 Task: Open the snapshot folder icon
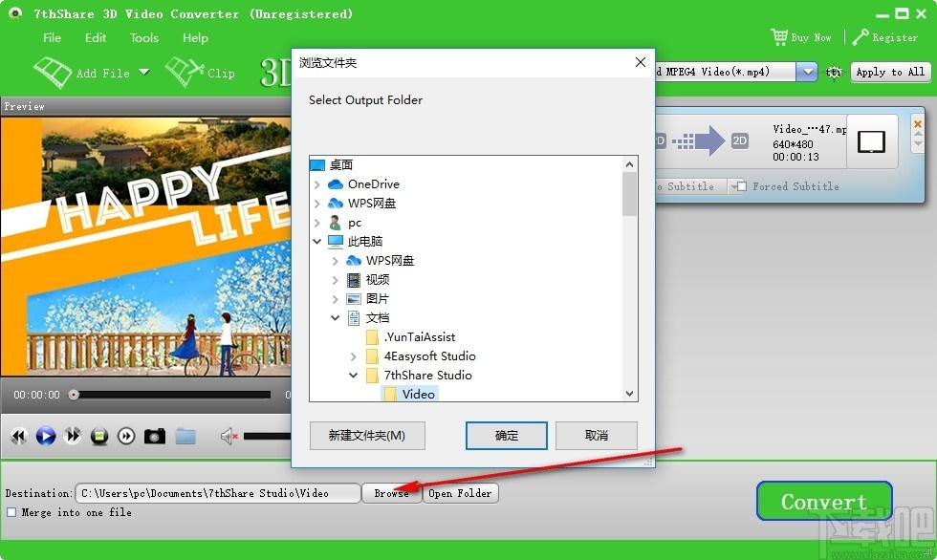tap(185, 436)
